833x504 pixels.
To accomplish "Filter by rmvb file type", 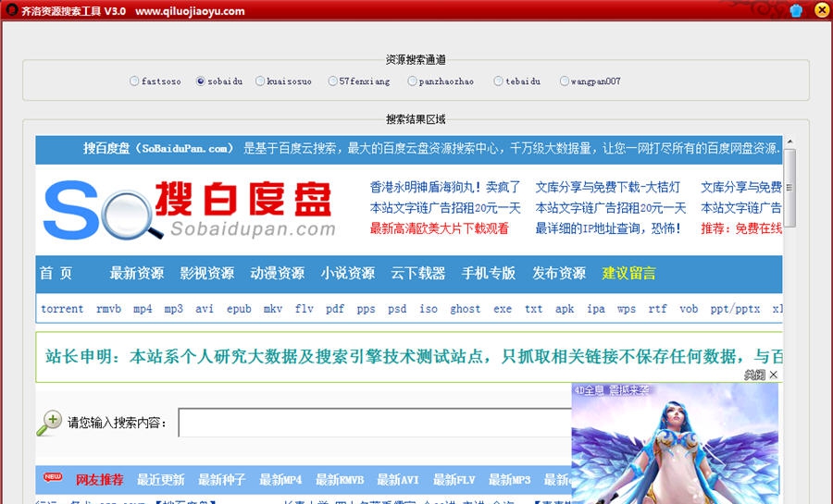I will click(x=108, y=309).
